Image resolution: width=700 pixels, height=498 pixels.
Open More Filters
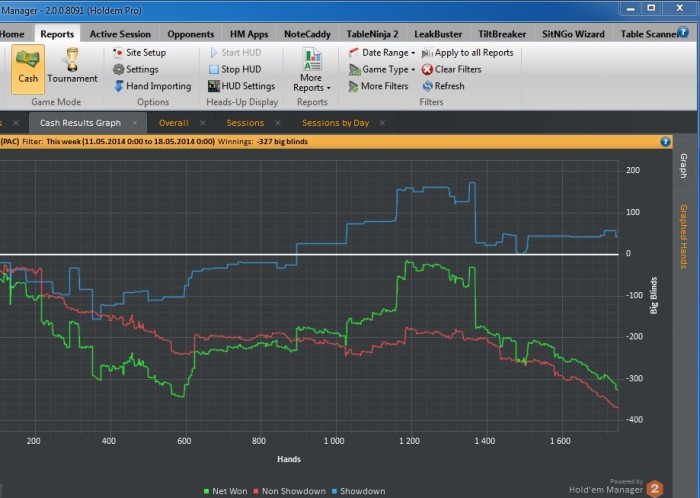coord(379,86)
